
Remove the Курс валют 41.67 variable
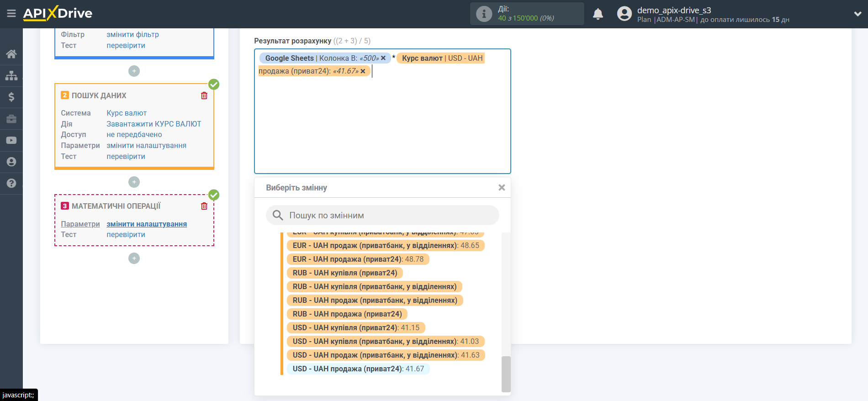pos(363,71)
